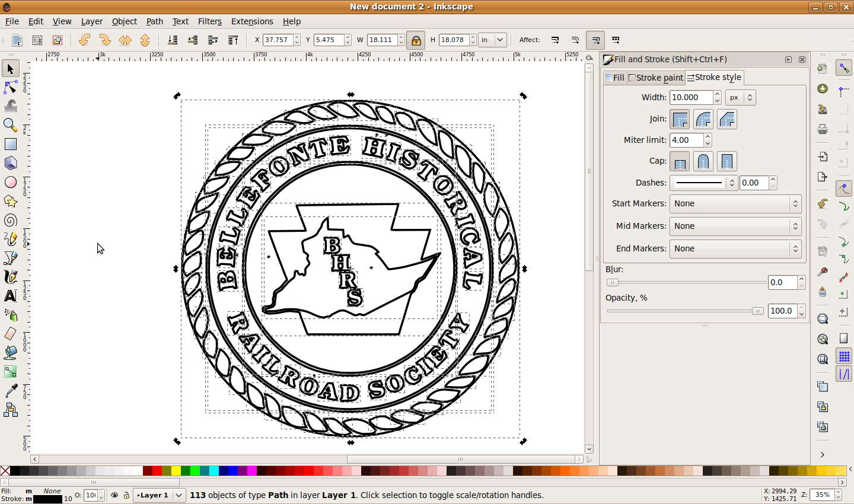Click the square cap button
Viewport: 854px width, 504px height.
click(x=726, y=161)
